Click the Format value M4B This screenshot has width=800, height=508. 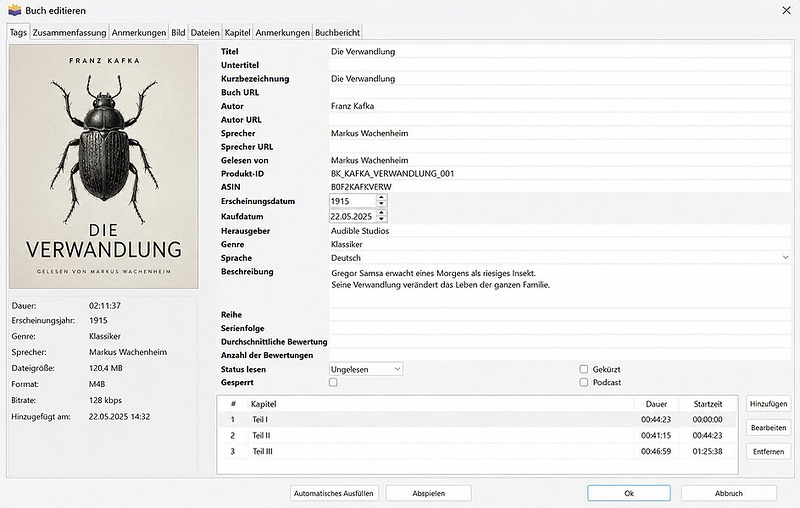(x=97, y=384)
